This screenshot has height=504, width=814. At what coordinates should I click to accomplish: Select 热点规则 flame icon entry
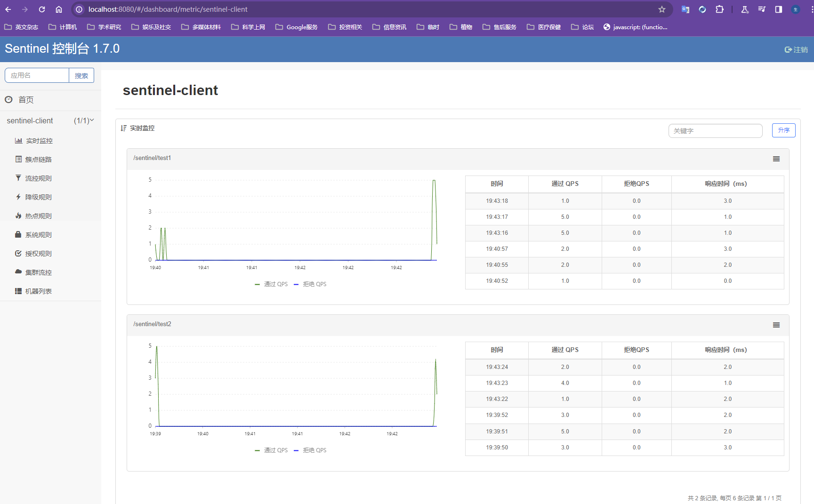pyautogui.click(x=19, y=216)
